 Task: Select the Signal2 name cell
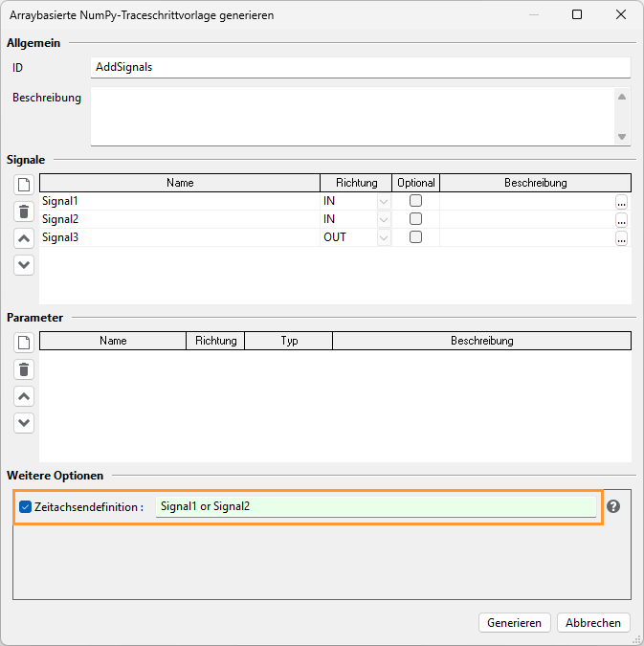click(x=180, y=219)
